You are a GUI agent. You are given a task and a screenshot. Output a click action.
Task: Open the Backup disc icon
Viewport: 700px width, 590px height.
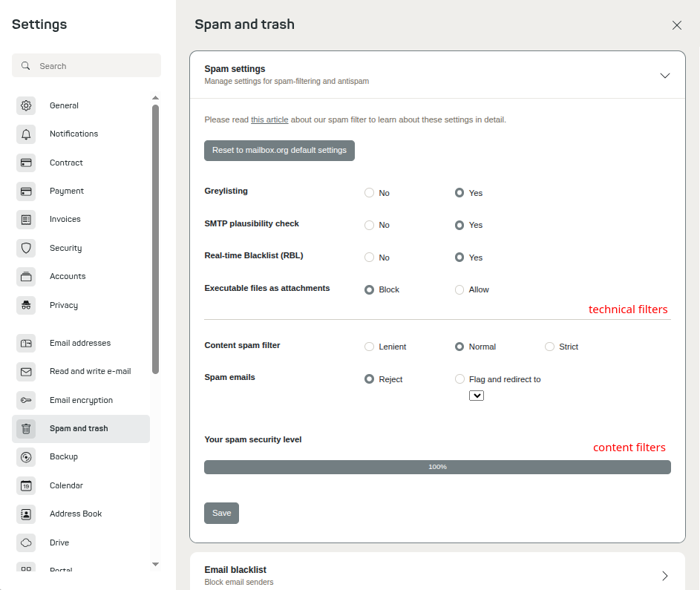tap(26, 457)
